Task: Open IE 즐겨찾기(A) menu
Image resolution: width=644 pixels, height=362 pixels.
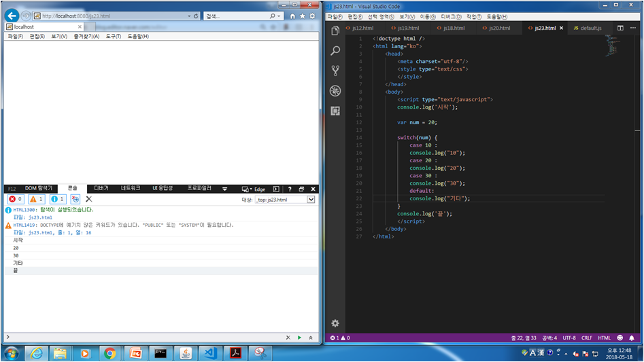Action: [86, 36]
